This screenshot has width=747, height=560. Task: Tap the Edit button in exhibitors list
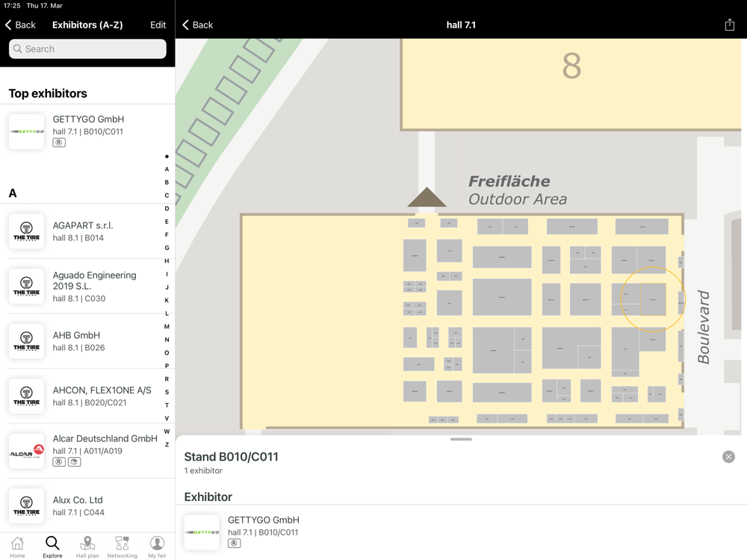[158, 25]
